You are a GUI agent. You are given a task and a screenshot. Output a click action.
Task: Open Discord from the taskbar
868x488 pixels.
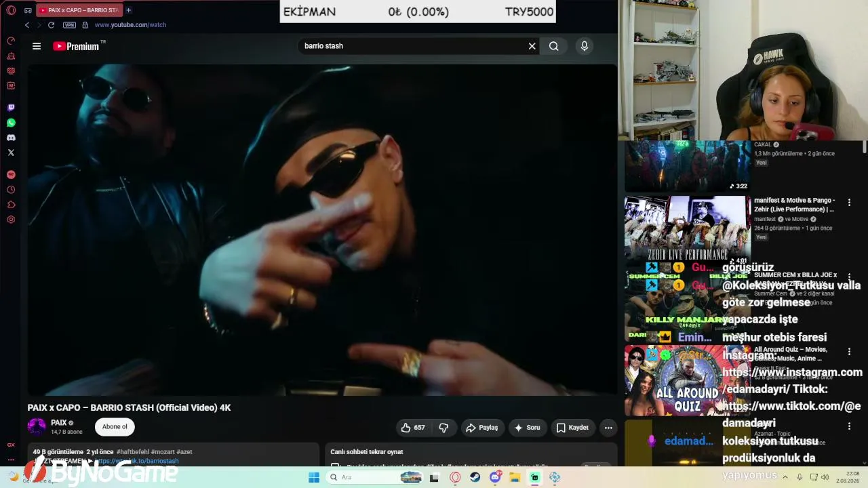click(x=495, y=477)
